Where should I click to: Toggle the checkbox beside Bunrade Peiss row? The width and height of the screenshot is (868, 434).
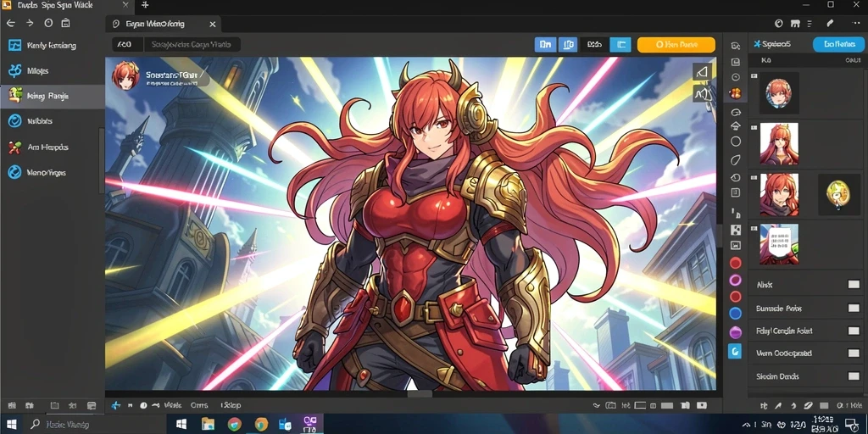click(853, 308)
